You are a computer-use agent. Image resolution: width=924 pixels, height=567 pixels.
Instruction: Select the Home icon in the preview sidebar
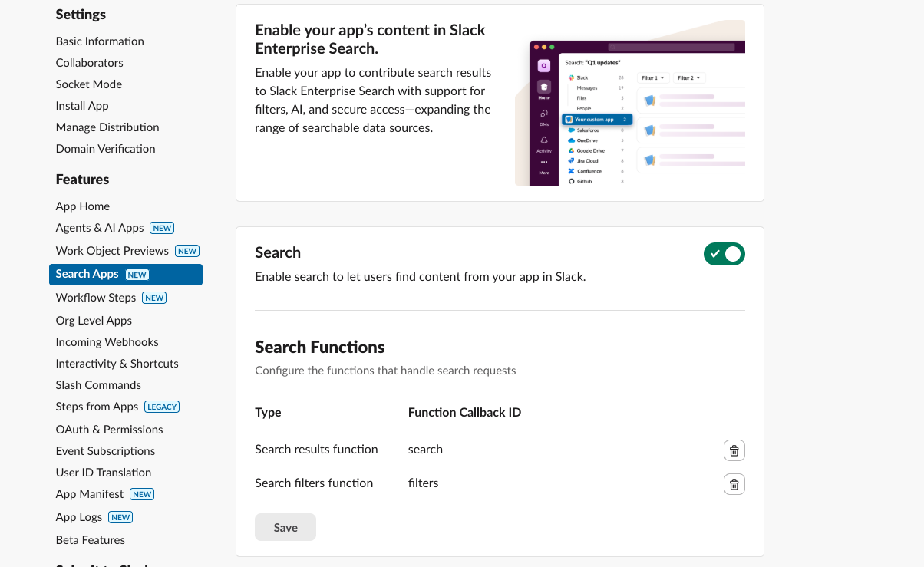[545, 87]
